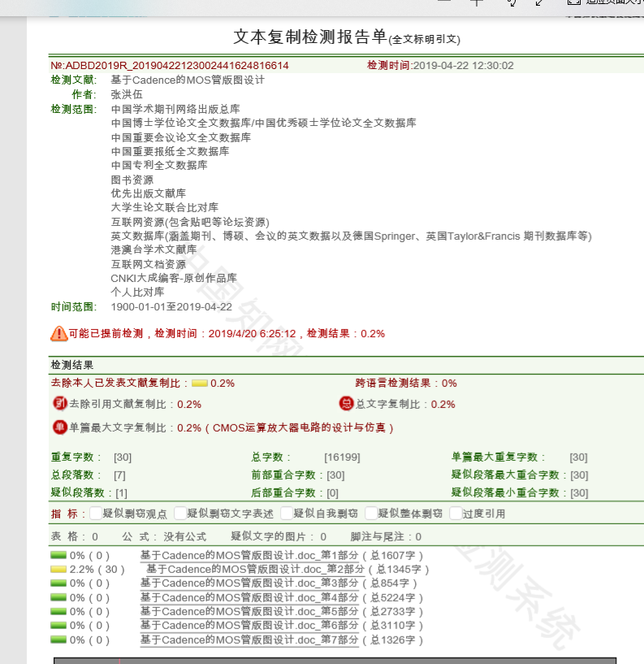Click the 总字数 value [16199]
The width and height of the screenshot is (644, 664).
pyautogui.click(x=343, y=458)
